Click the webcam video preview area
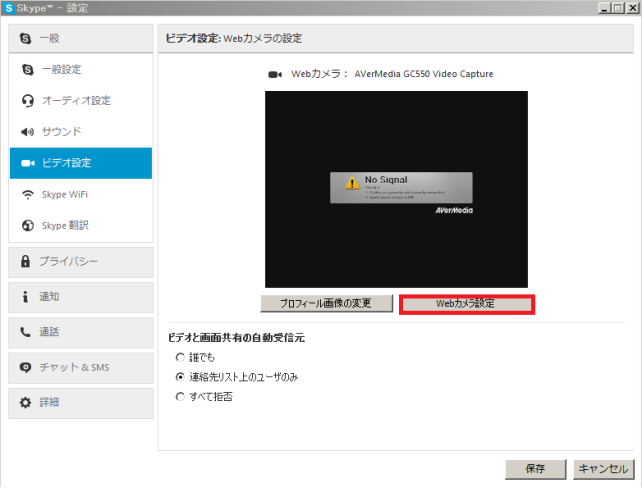The image size is (642, 492). pyautogui.click(x=396, y=190)
